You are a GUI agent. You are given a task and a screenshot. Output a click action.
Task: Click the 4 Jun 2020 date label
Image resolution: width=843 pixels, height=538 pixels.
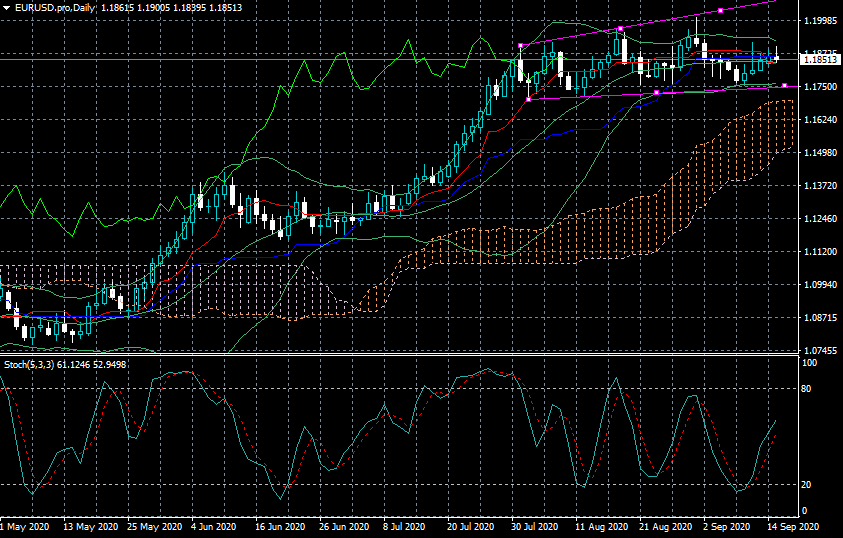pos(213,526)
